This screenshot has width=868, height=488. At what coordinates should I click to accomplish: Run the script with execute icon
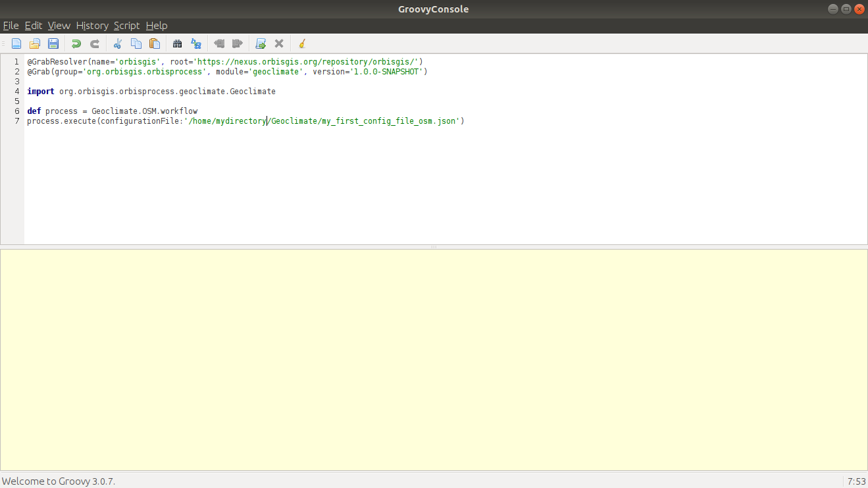coord(261,43)
